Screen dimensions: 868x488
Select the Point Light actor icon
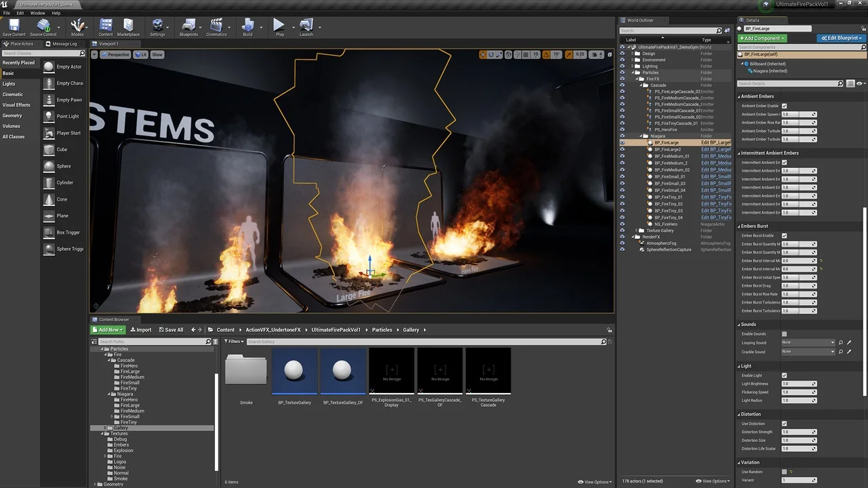pos(49,117)
